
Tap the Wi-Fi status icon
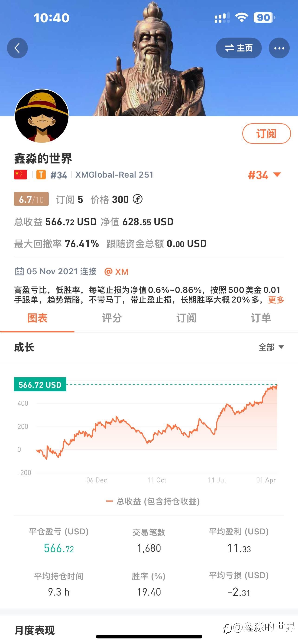tap(241, 17)
